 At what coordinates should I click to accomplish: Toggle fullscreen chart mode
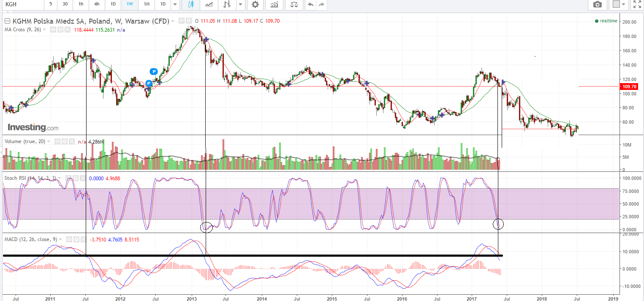point(637,5)
